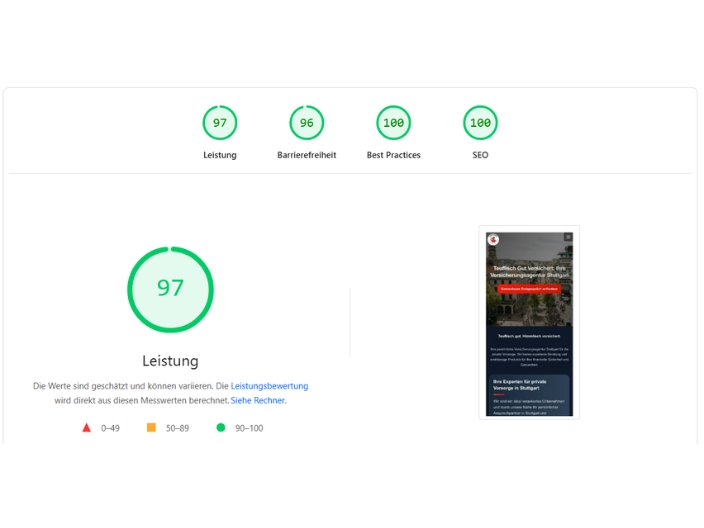The height and width of the screenshot is (528, 704).
Task: Click the orange square 50–89 legend icon
Action: point(151,427)
